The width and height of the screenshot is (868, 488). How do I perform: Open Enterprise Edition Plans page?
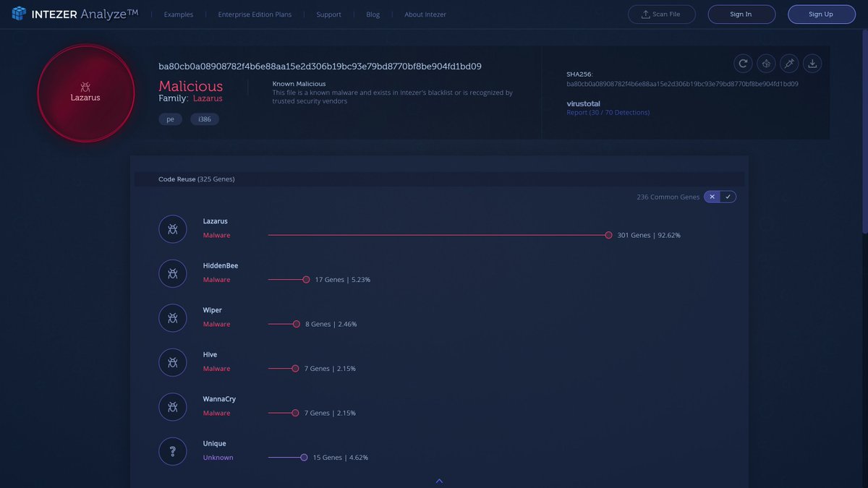[x=255, y=14]
